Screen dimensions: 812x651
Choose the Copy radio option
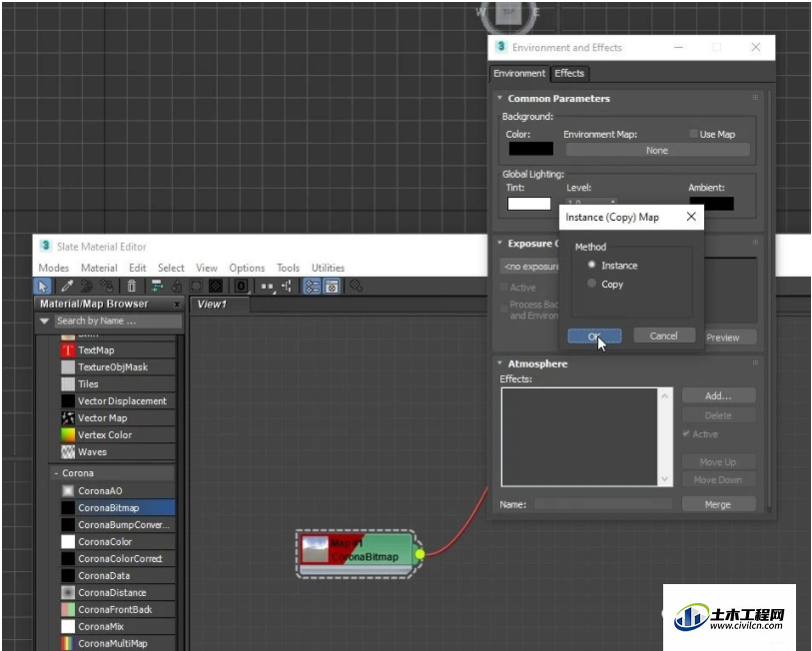coord(591,284)
